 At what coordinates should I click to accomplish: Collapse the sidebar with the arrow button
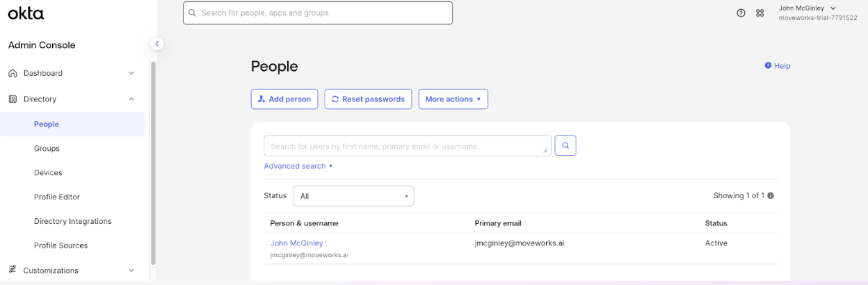[157, 44]
